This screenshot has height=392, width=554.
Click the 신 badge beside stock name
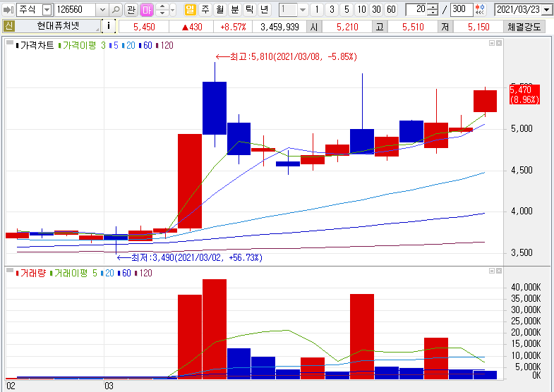click(9, 26)
